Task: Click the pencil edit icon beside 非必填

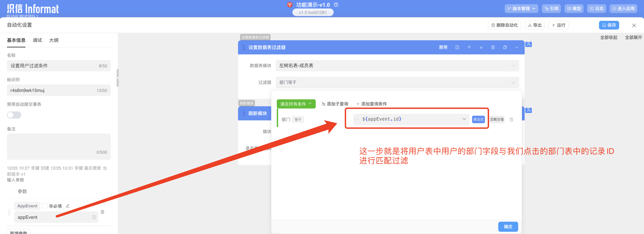Action: click(x=67, y=206)
